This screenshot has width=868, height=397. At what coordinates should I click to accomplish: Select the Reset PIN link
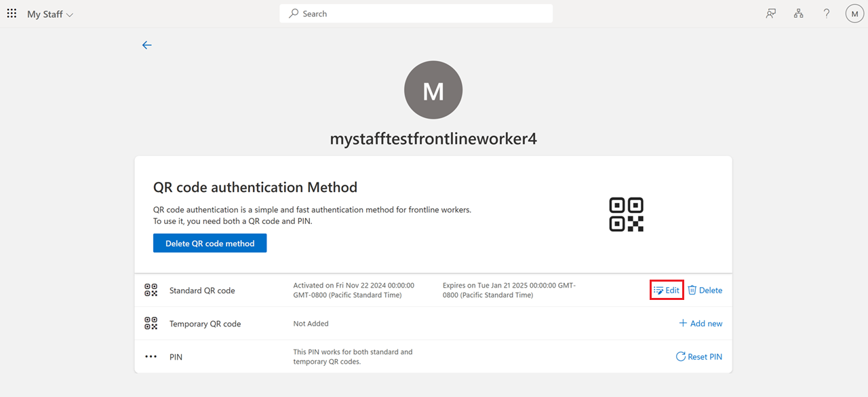tap(704, 356)
